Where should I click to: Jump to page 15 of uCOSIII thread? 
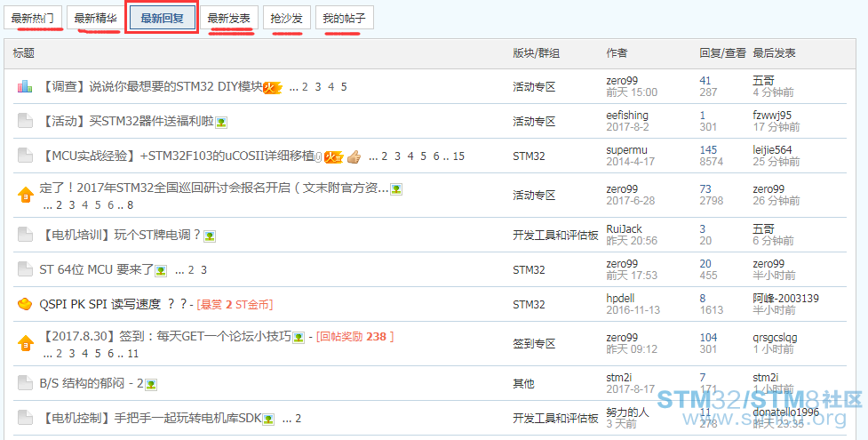coord(458,156)
